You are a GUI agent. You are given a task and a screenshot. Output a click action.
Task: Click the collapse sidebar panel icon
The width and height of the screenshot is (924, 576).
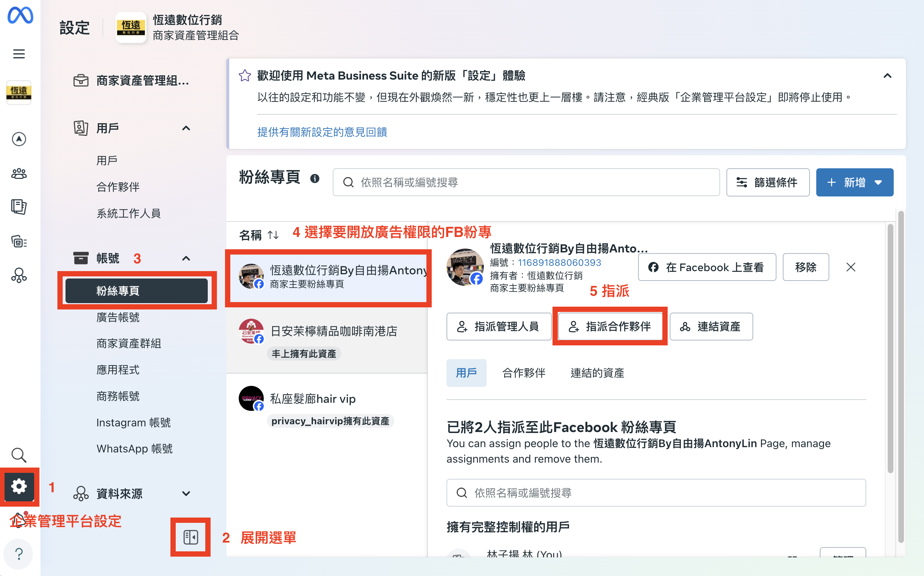pos(191,537)
